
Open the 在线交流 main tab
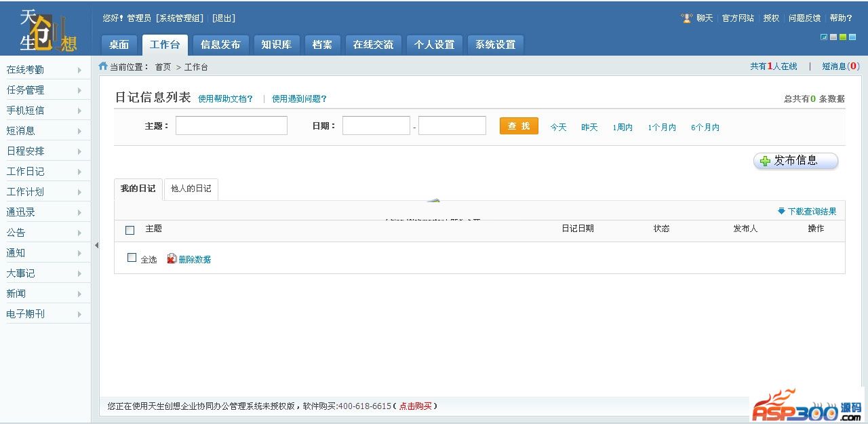coord(373,45)
